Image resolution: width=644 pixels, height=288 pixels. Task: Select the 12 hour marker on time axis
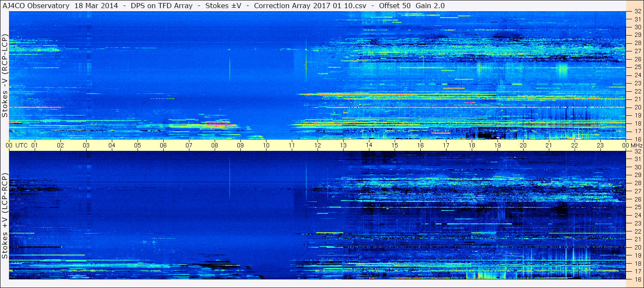coord(318,145)
